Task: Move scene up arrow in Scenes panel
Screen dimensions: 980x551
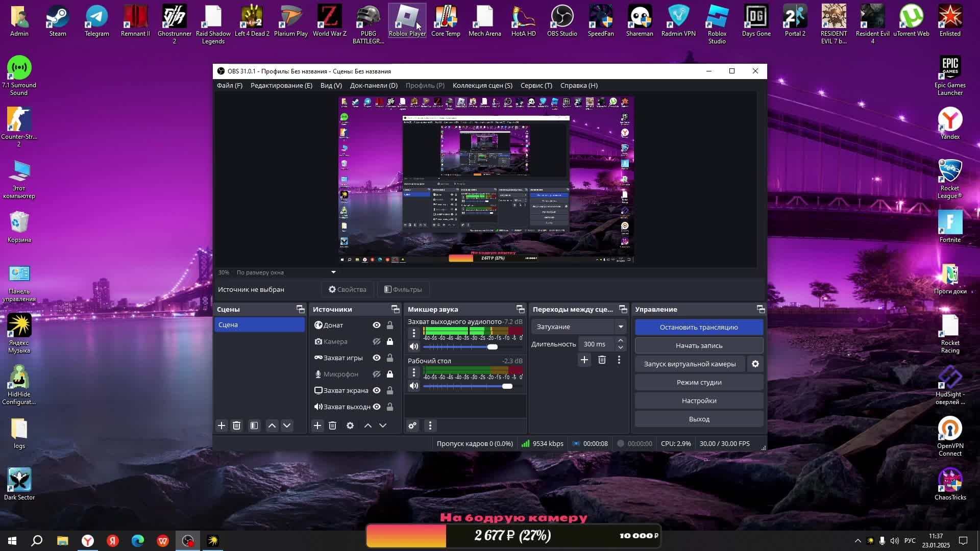Action: pos(272,425)
